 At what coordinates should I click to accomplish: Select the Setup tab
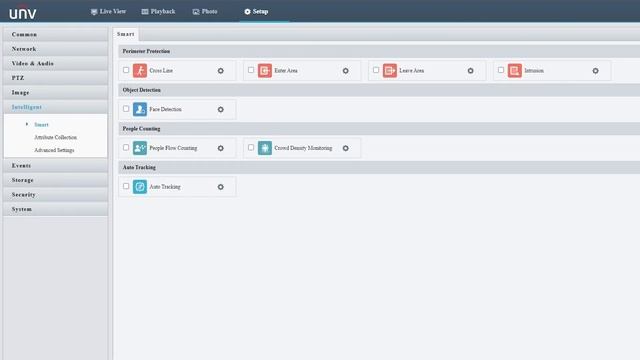tap(256, 11)
